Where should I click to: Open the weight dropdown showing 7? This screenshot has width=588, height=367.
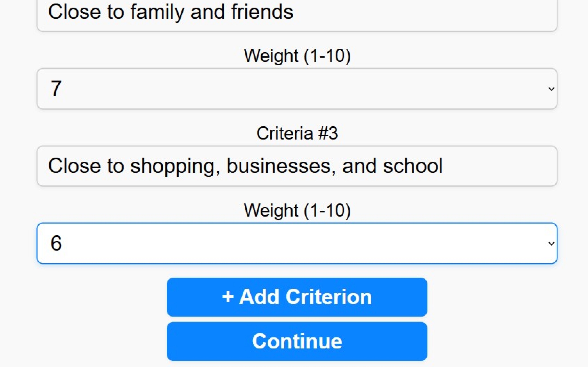pos(297,89)
